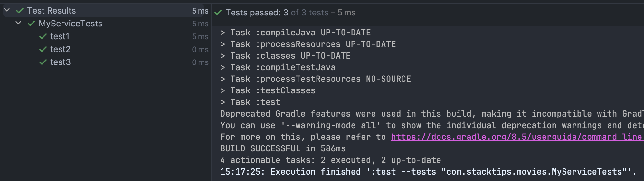
Task: Click green checkmark icon beside test3
Action: (x=43, y=62)
